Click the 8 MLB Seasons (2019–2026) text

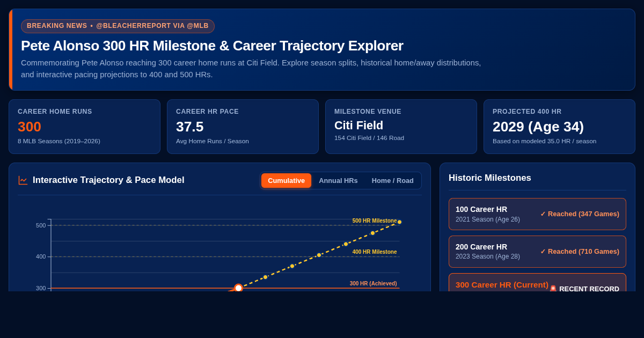[59, 141]
